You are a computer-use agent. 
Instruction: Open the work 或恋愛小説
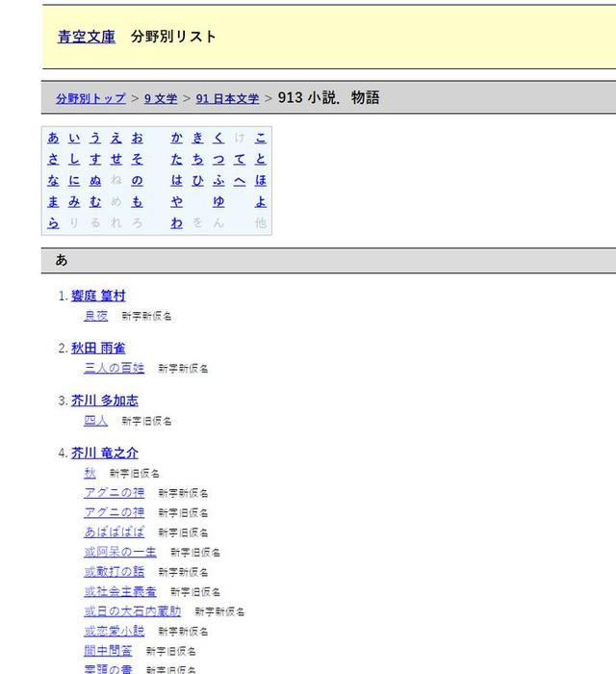[115, 632]
